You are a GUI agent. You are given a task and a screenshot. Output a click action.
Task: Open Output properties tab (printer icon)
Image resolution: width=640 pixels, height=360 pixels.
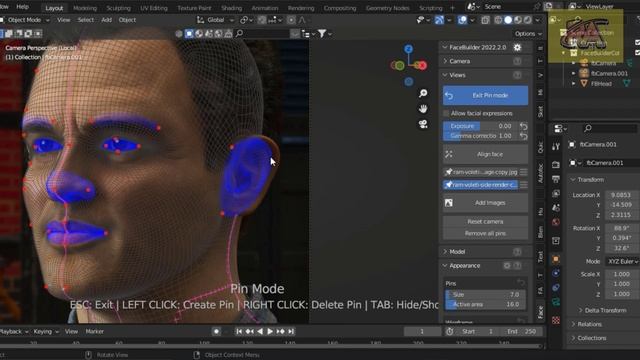point(556,179)
